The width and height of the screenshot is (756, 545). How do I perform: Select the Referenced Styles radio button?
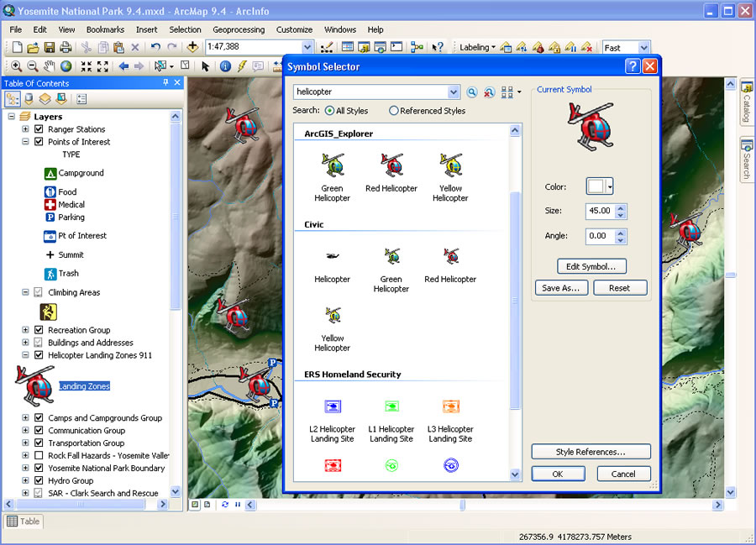click(393, 111)
